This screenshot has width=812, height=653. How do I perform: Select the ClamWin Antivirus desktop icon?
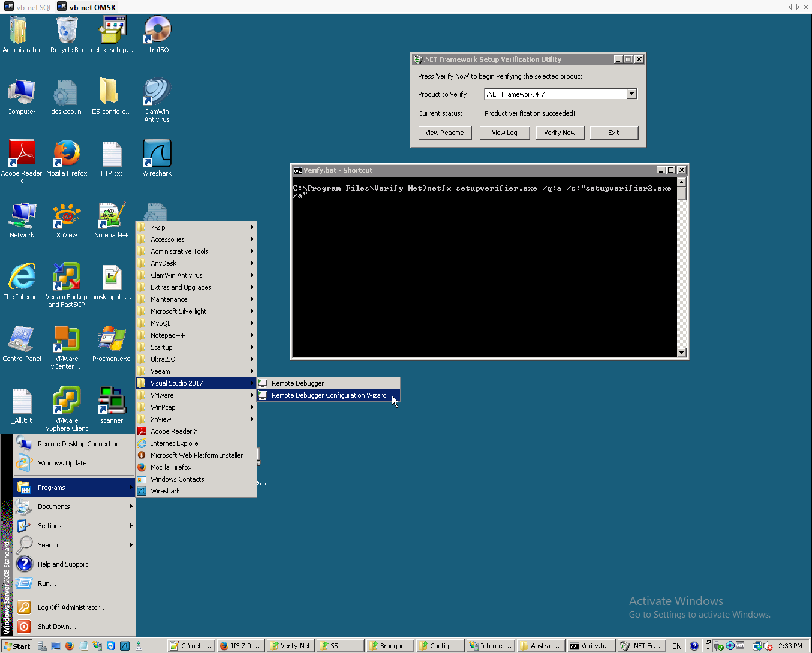(x=157, y=100)
